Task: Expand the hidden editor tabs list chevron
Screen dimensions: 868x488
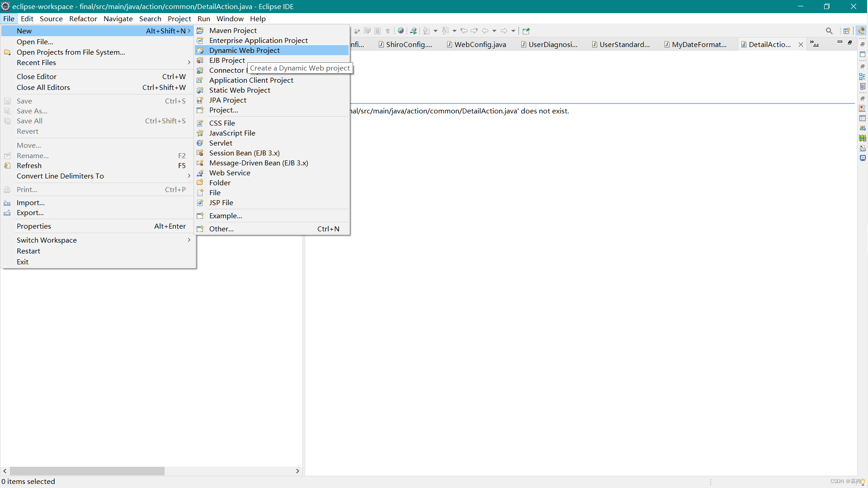Action: [x=814, y=44]
